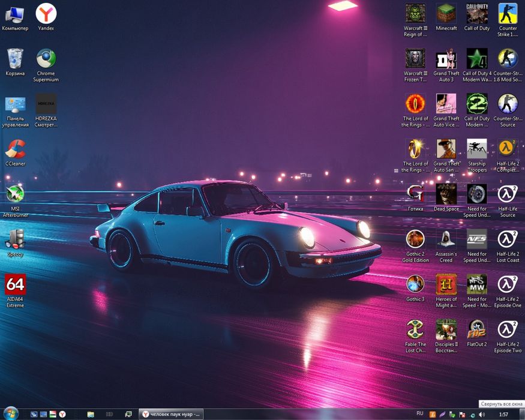Select the Gothic 2 Gold Edition icon
The image size is (525, 420).
pyautogui.click(x=415, y=246)
